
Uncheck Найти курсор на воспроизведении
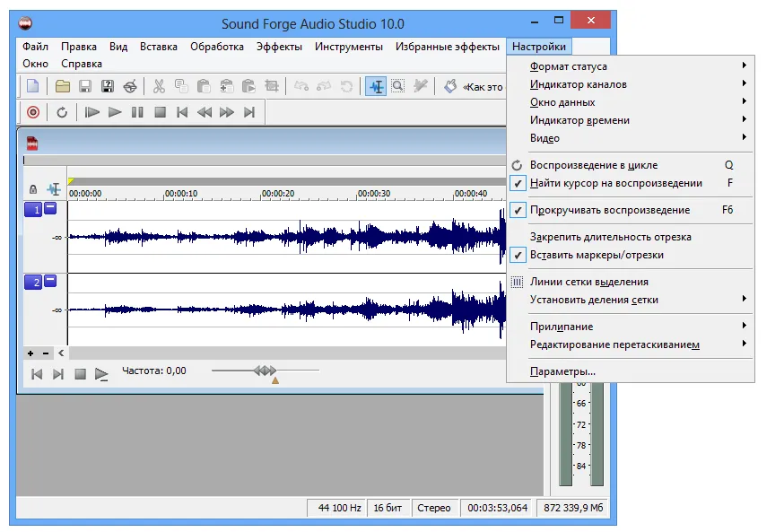(630, 183)
